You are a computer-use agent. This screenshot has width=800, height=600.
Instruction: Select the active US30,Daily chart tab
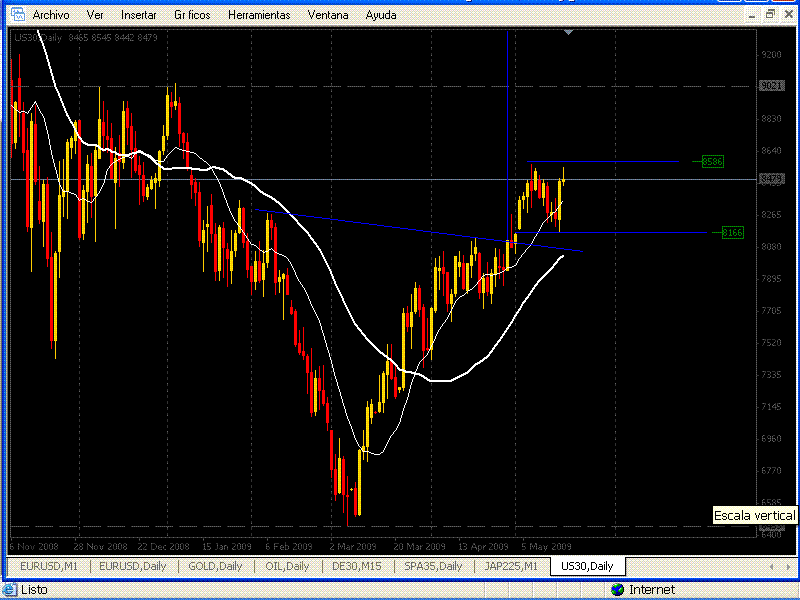pyautogui.click(x=587, y=566)
